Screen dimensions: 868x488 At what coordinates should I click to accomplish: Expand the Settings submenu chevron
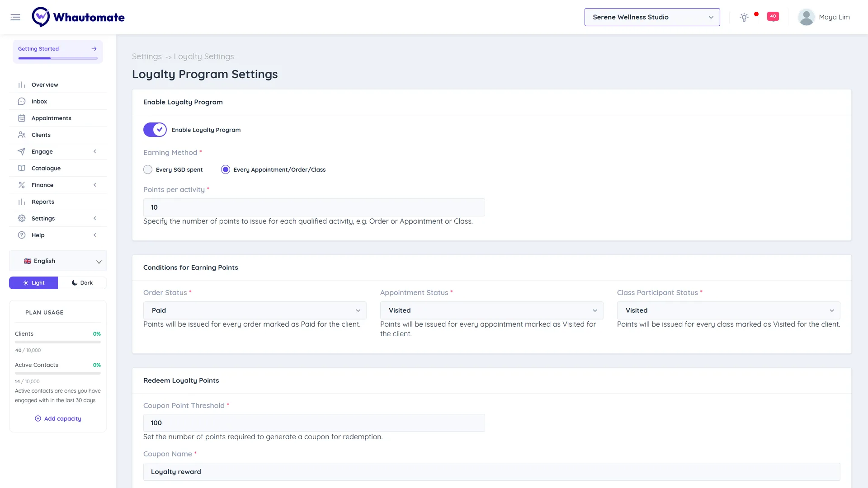click(x=95, y=219)
